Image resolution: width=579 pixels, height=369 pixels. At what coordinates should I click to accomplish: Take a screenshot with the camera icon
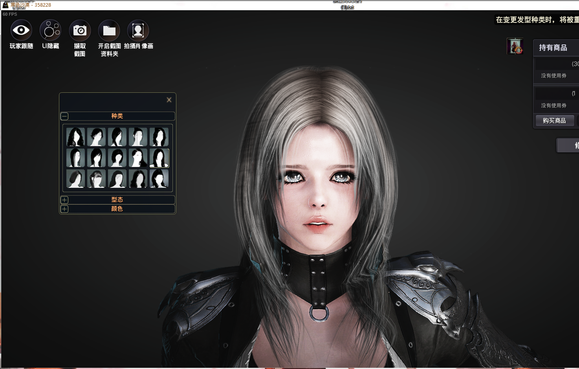pos(80,30)
